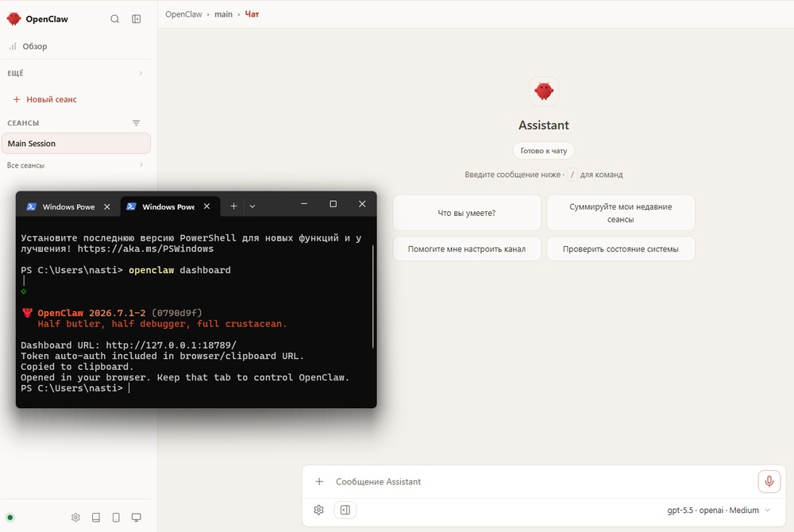Click the Assistant avatar icon
The image size is (794, 532).
(x=544, y=91)
